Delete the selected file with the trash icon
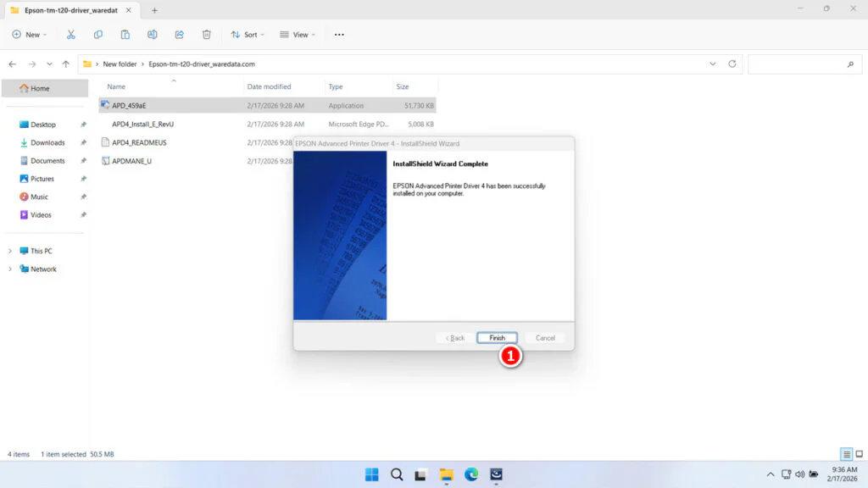The image size is (868, 488). (x=206, y=34)
